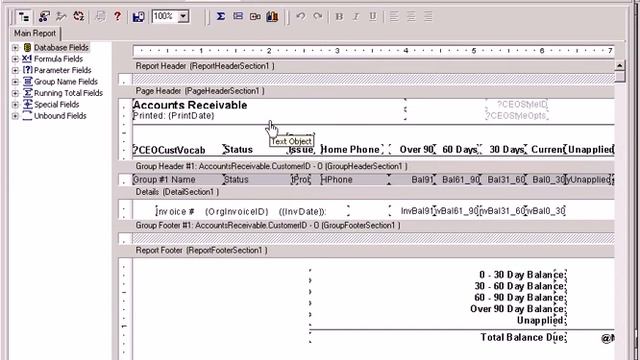Select the Bal61_90 field in group header

(461, 180)
